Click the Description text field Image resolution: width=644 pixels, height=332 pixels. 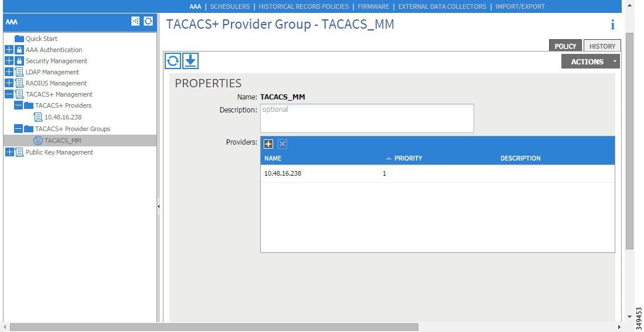point(367,118)
